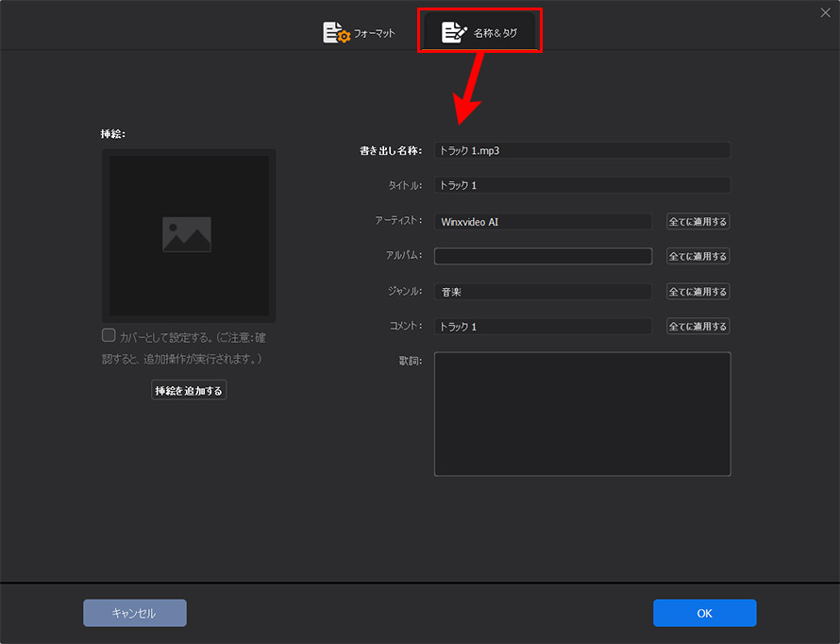Click the キャンセル button
840x644 pixels.
(x=135, y=613)
